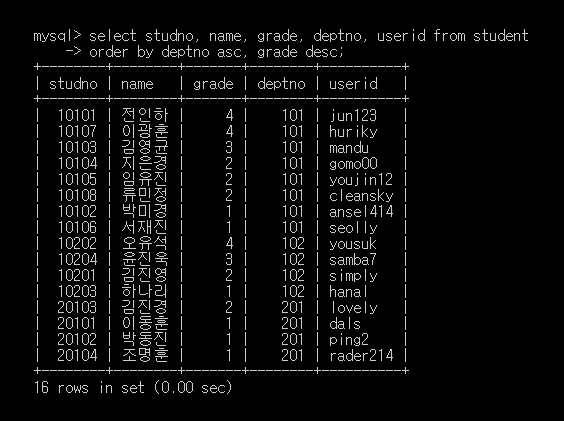Click the 'select studno, name' query line
564x421 pixels.
(x=309, y=36)
